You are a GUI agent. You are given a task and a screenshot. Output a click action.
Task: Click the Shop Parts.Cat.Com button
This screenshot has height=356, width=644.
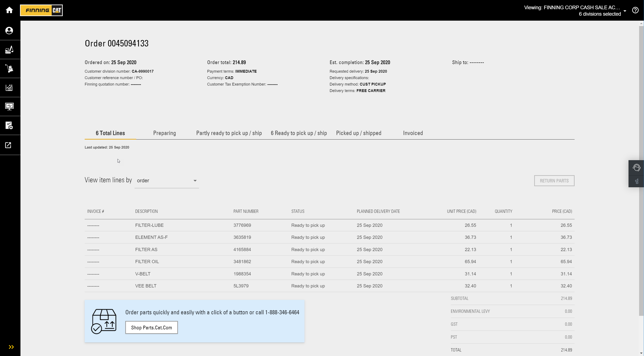pyautogui.click(x=151, y=327)
